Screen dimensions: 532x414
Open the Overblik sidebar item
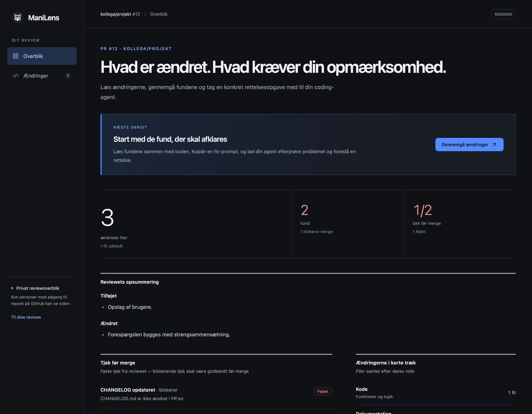click(x=42, y=56)
